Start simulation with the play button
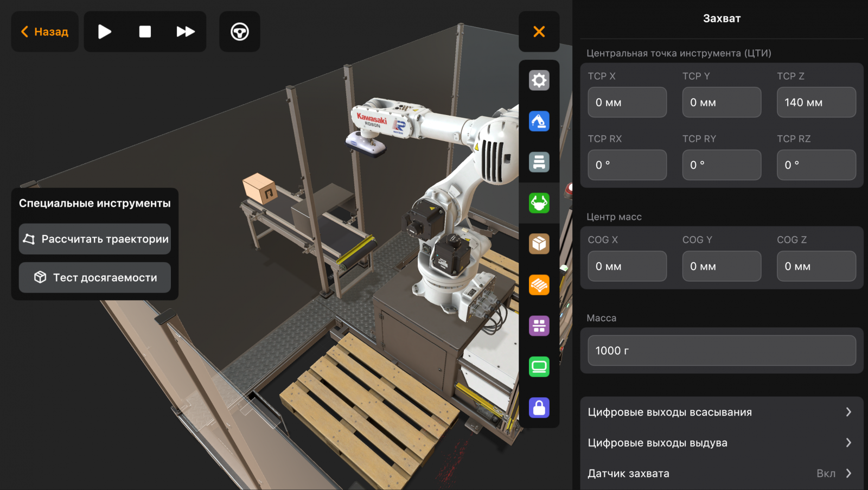 (x=105, y=31)
